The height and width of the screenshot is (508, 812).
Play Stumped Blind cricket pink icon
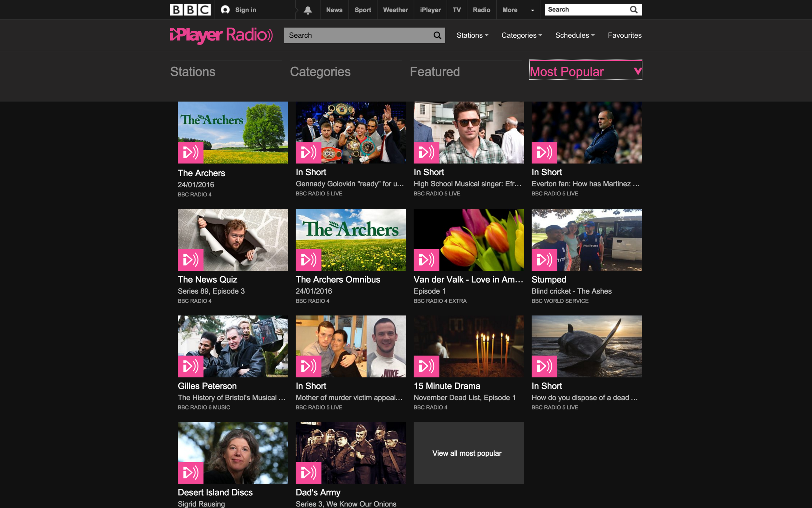pos(544,260)
